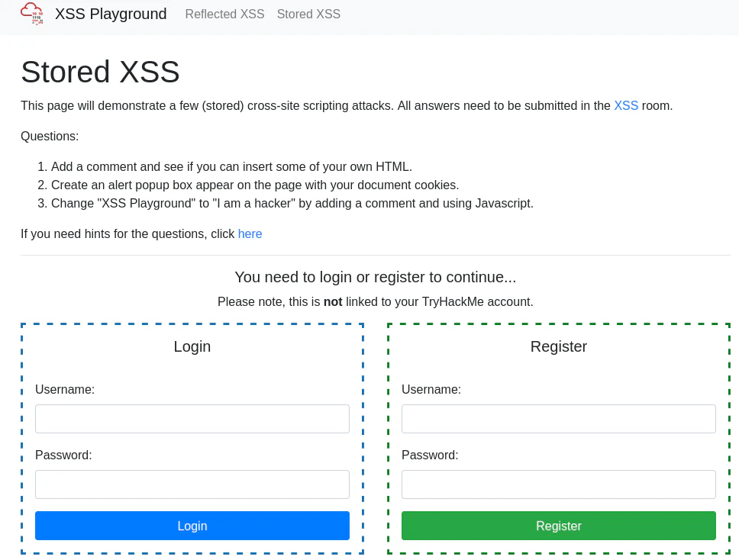Screen dimensions: 739x560
Task: Click 'You need to login or register' text
Action: click(x=376, y=277)
